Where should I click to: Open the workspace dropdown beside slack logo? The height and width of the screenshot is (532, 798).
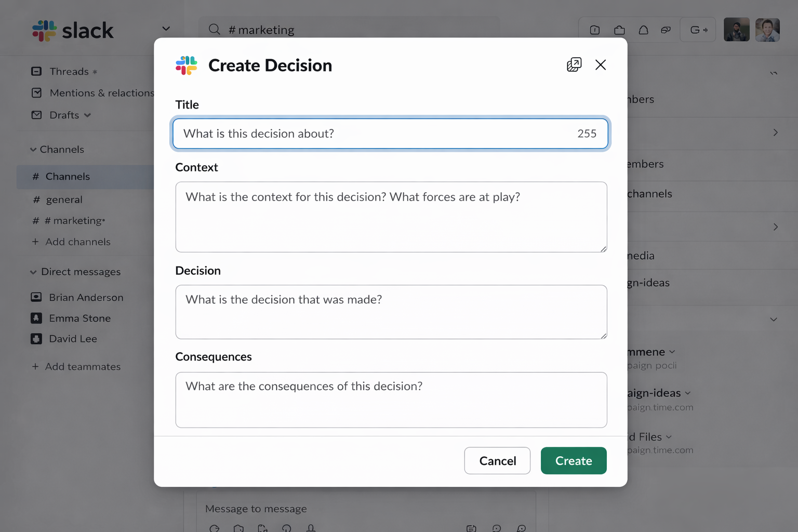coord(166,29)
